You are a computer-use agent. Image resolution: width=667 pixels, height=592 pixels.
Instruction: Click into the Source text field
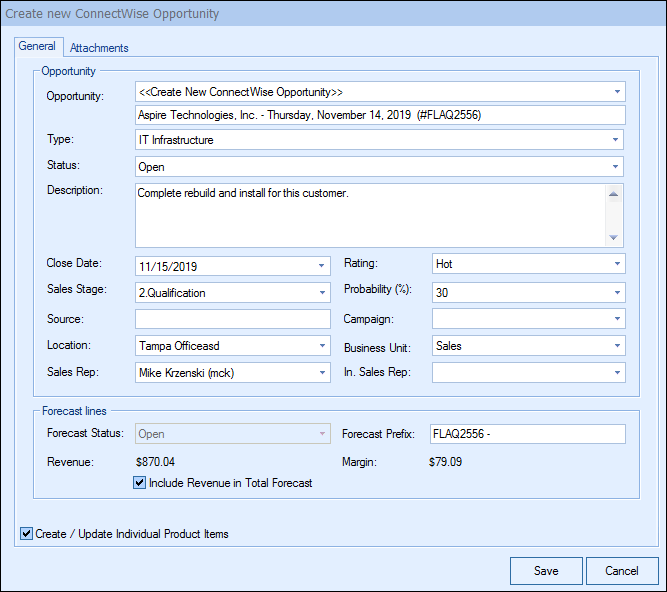pos(232,319)
